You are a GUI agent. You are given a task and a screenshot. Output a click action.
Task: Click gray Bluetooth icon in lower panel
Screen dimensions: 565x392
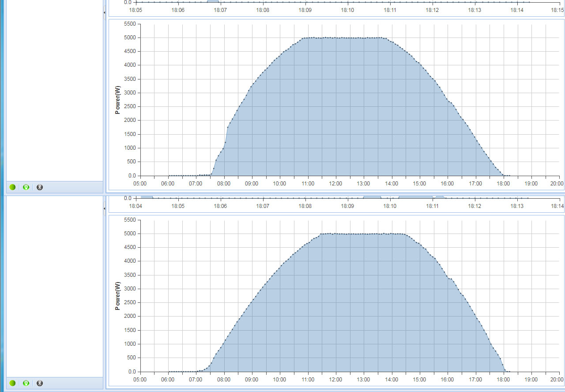click(x=40, y=383)
